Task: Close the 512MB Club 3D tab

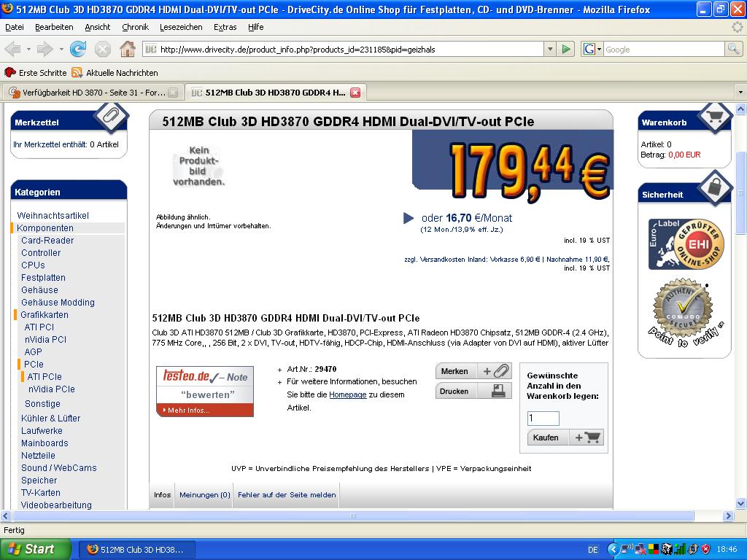Action: 355,93
